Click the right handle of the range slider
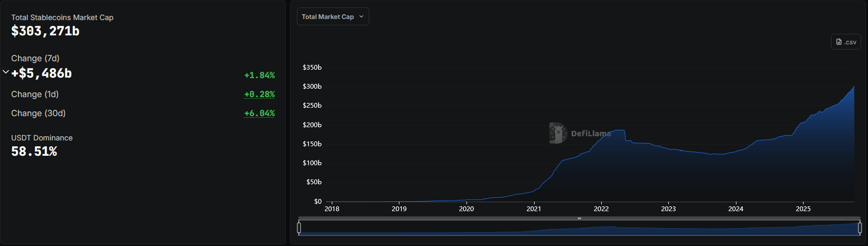The height and width of the screenshot is (246, 868). pos(860,228)
